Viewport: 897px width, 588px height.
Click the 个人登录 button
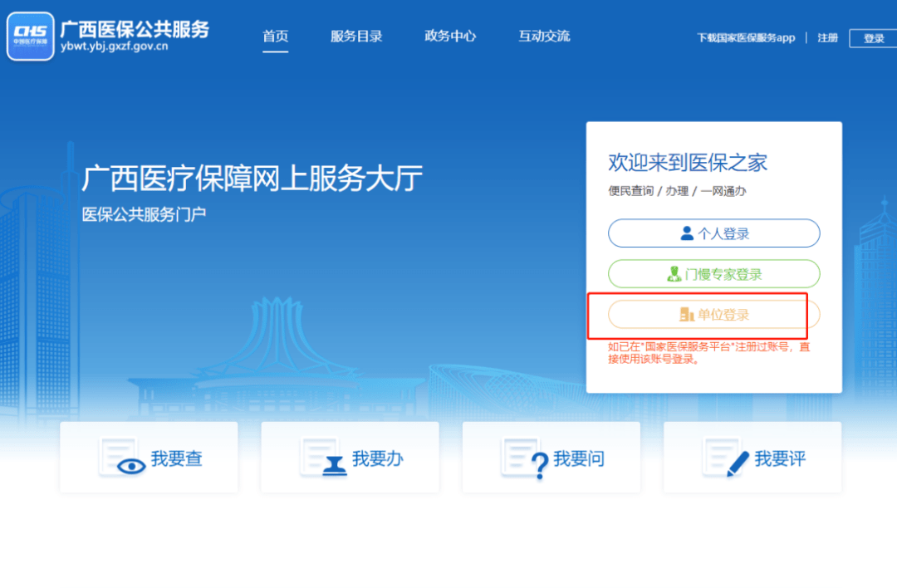[x=714, y=233]
